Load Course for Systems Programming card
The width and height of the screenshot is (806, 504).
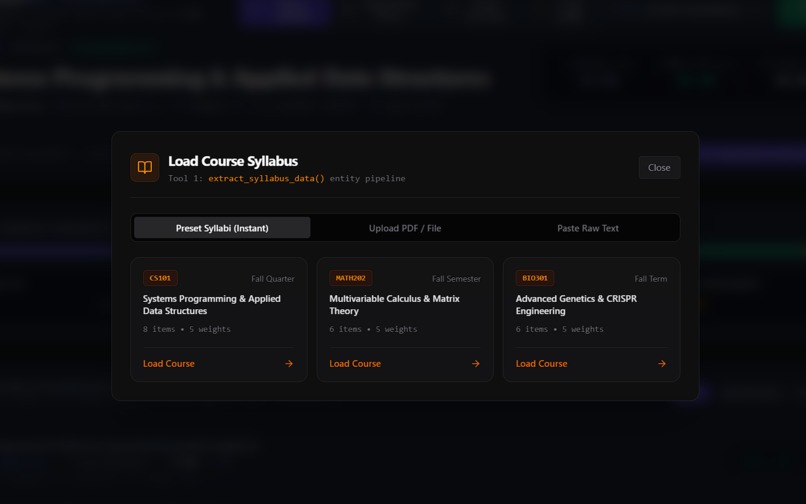tap(169, 364)
